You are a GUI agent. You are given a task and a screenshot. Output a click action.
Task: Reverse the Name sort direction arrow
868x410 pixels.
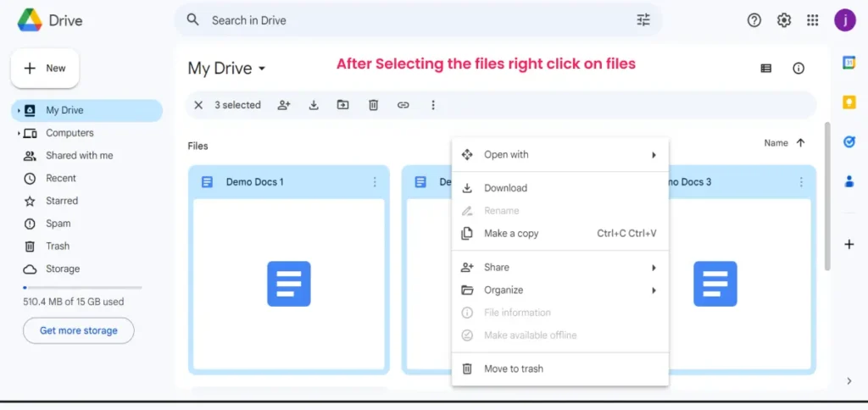(x=801, y=143)
